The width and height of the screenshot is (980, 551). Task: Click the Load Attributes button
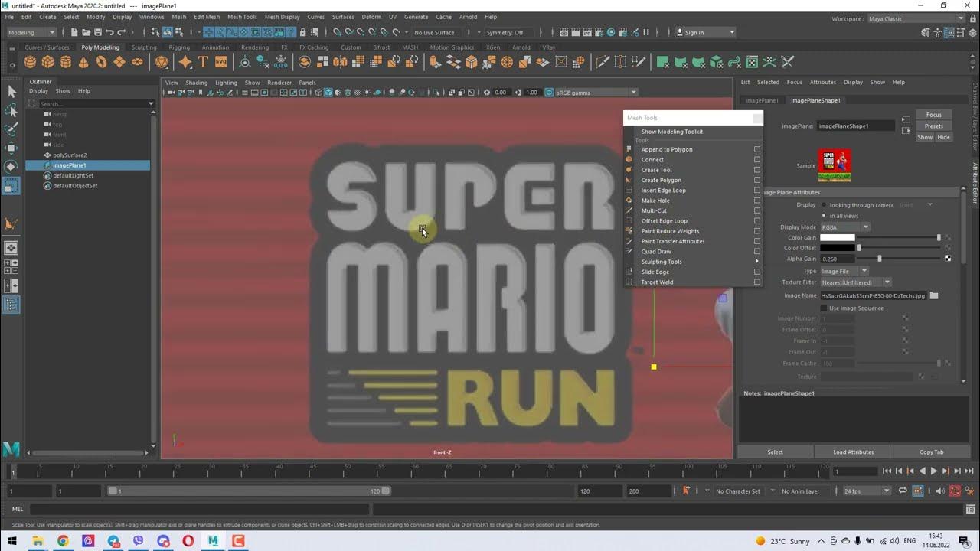[853, 452]
